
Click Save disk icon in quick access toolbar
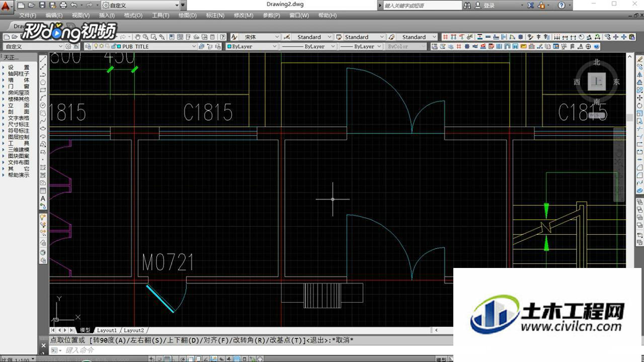(x=42, y=5)
